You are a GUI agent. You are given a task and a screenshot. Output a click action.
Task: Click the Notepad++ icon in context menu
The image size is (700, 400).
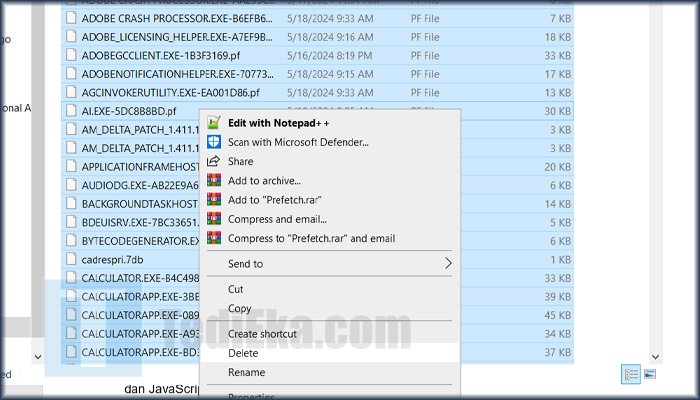pos(214,123)
